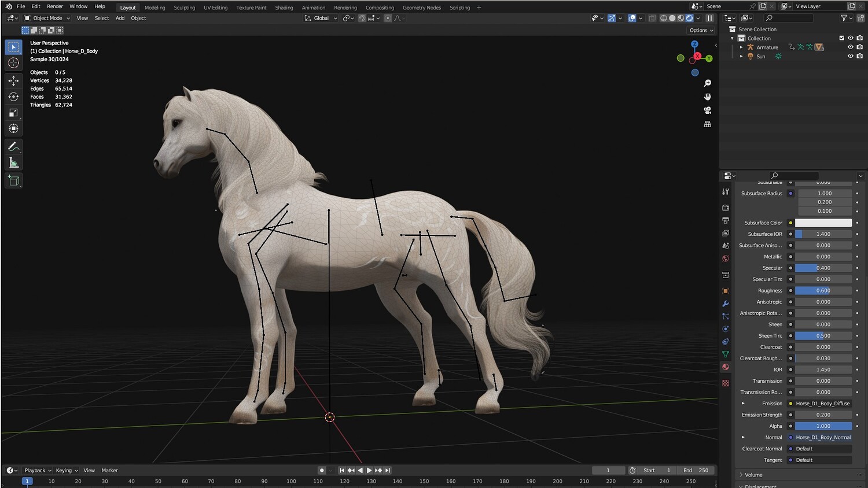868x488 pixels.
Task: Click the Subsurface Color swatch
Action: 823,223
